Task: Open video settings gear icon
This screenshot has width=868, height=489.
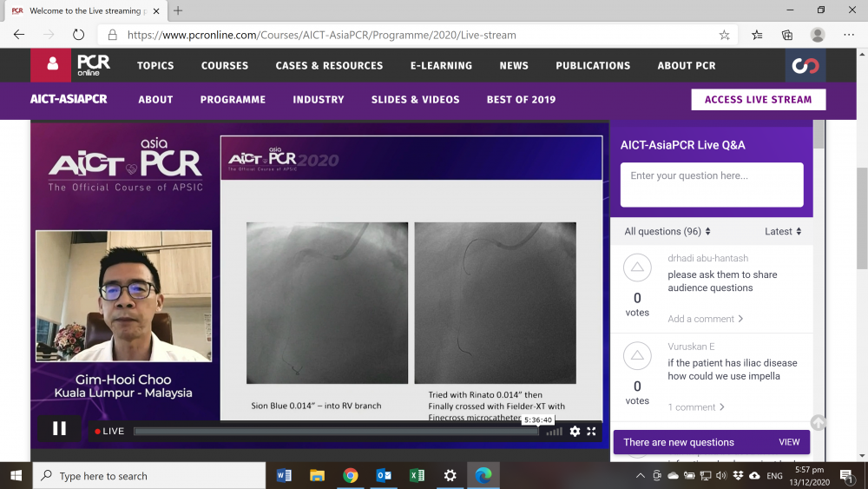Action: pyautogui.click(x=575, y=431)
